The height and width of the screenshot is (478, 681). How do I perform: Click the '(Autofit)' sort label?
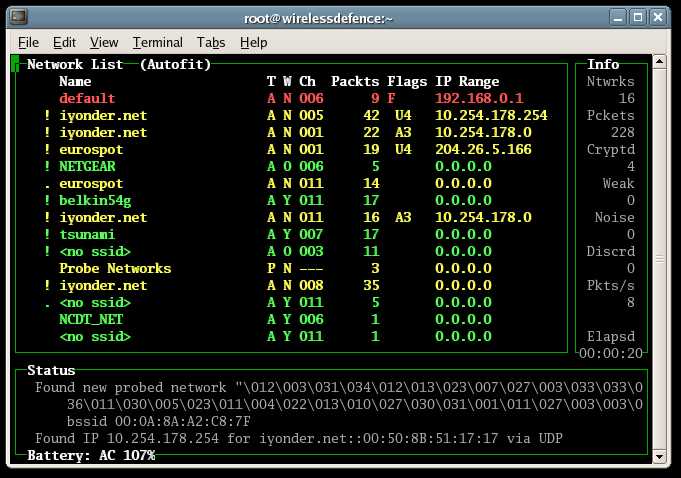pos(175,65)
